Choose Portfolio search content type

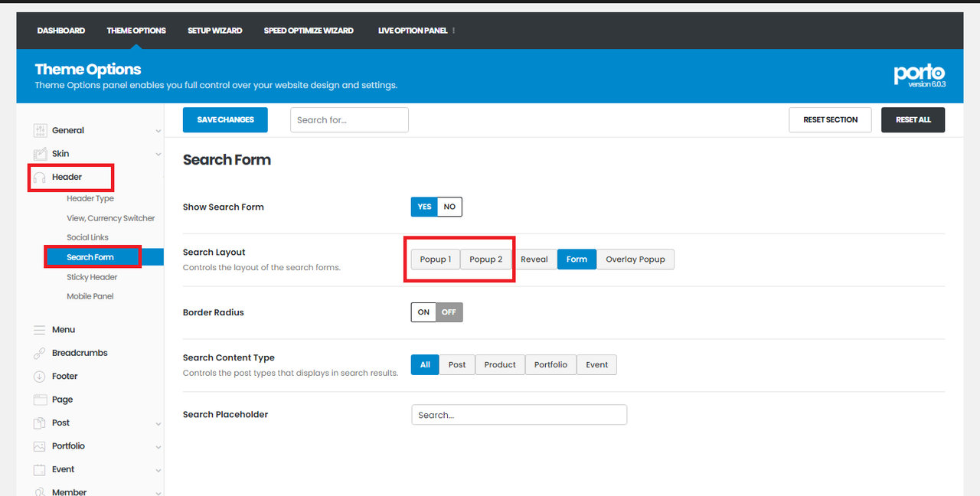(550, 365)
